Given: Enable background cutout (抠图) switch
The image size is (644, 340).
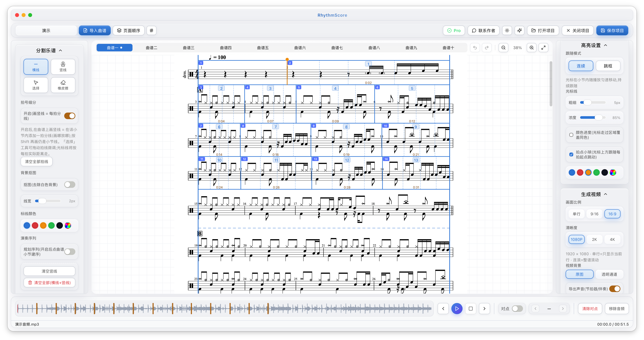Looking at the screenshot, I should tap(70, 185).
